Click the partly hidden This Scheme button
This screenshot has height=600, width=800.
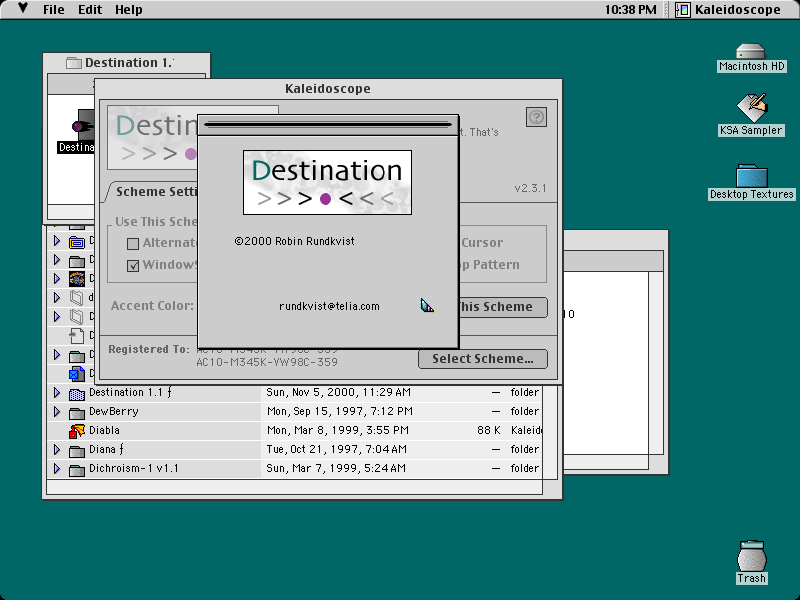point(503,307)
